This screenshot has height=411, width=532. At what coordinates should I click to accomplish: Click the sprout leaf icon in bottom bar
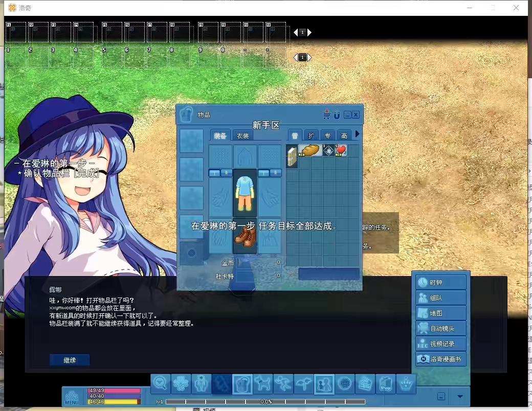tap(304, 384)
